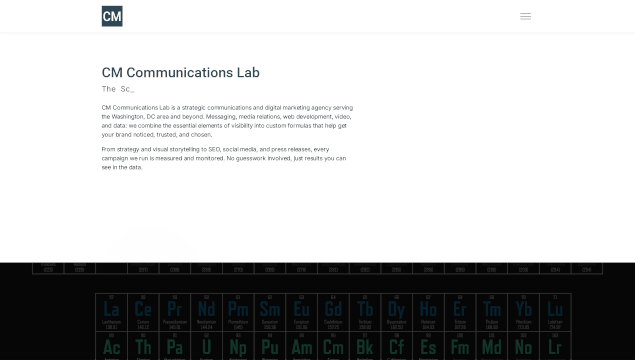Click the Lu Lutetium element tile
640x360 pixels.
[555, 312]
